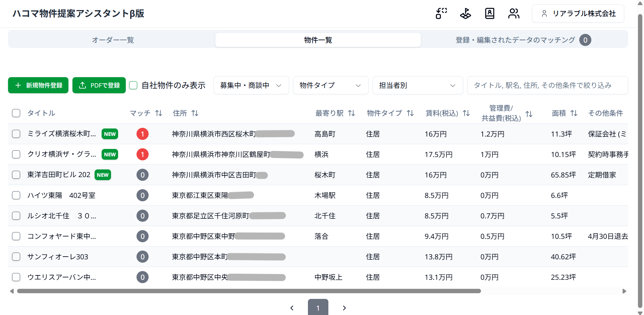Enable 自社物件のみ表示 checkbox

click(x=133, y=85)
